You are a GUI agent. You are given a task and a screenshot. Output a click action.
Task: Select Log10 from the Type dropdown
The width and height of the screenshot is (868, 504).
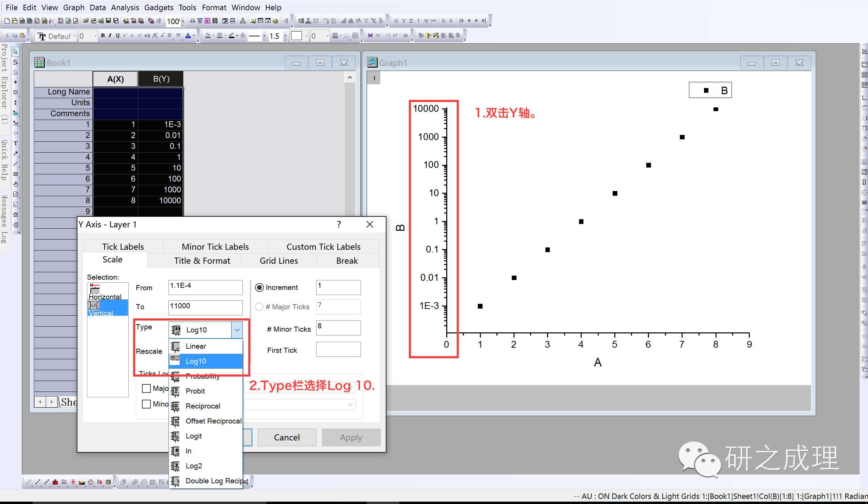(206, 361)
